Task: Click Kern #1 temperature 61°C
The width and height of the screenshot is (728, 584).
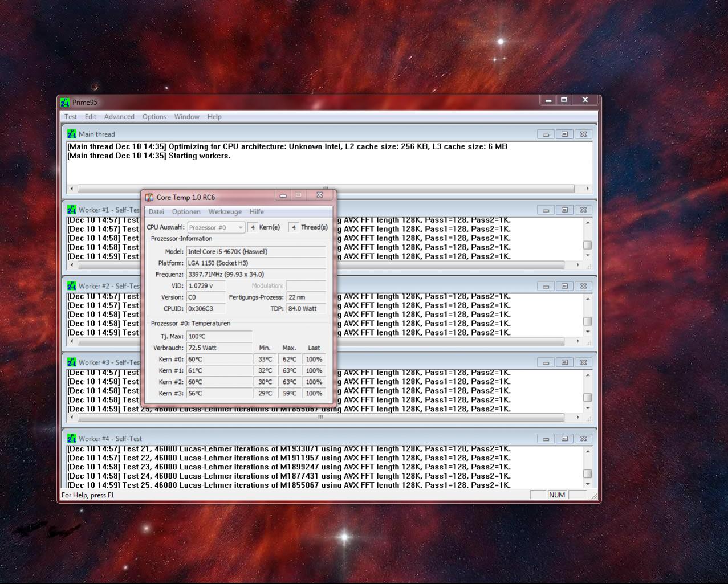Action: point(219,370)
